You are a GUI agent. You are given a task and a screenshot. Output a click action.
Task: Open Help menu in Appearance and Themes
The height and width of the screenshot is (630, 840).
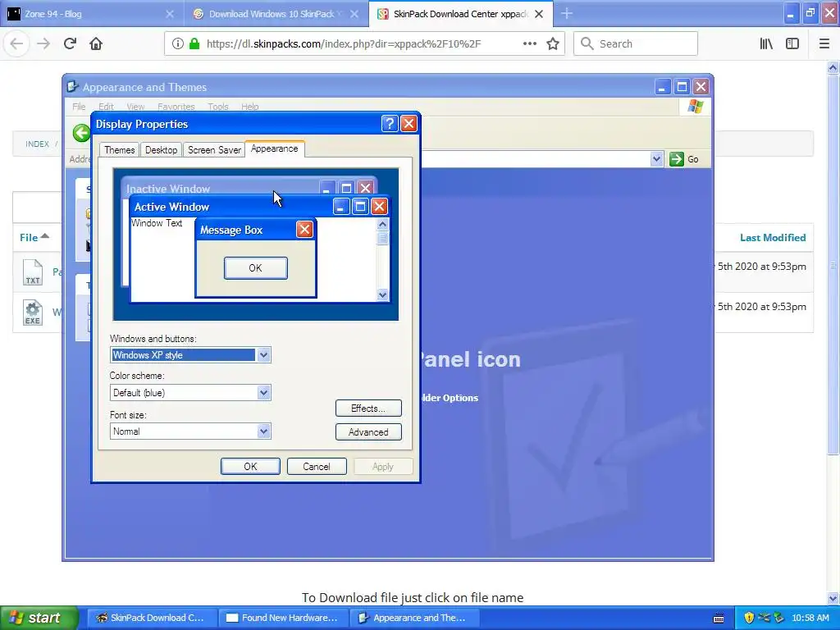click(249, 107)
